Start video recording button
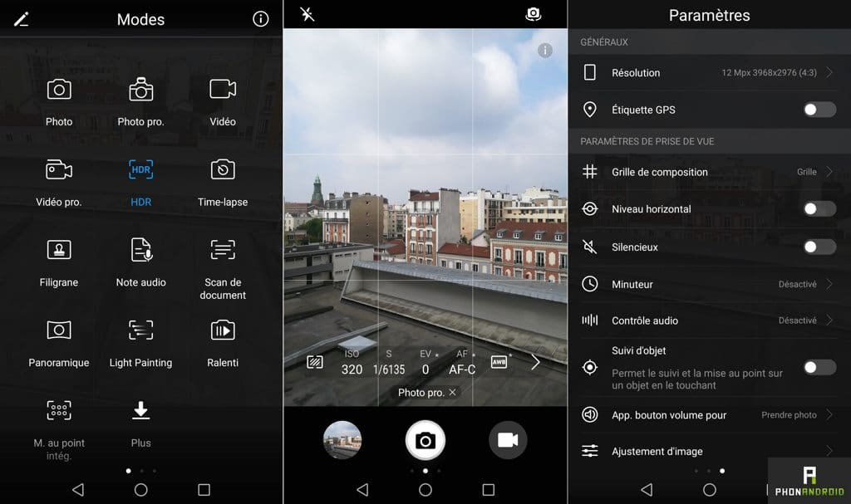This screenshot has height=504, width=851. pyautogui.click(x=508, y=440)
